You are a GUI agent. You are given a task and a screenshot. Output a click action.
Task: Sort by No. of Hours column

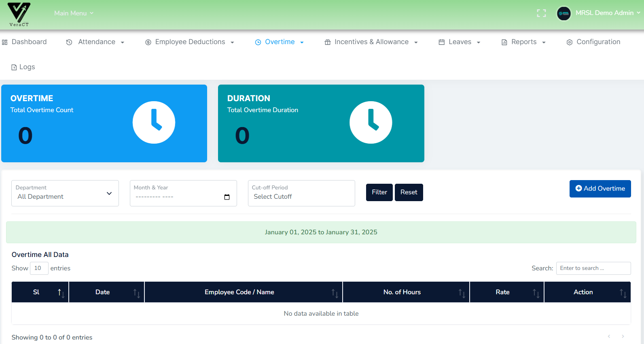pyautogui.click(x=461, y=293)
